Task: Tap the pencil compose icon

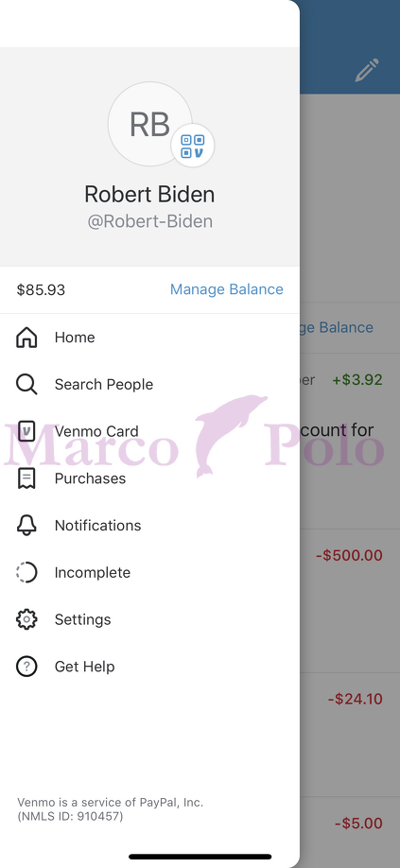Action: 367,70
